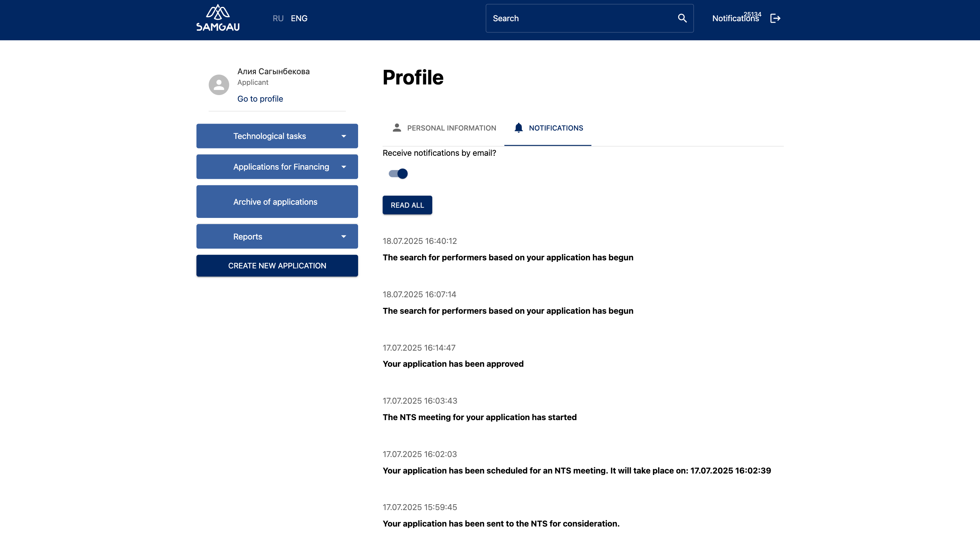This screenshot has width=980, height=547.
Task: Open the approved application notification
Action: point(453,364)
